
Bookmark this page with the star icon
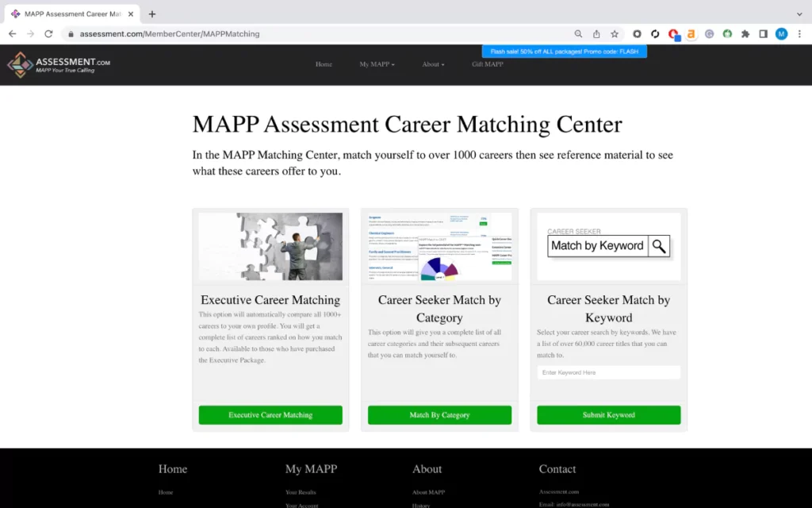click(x=615, y=33)
